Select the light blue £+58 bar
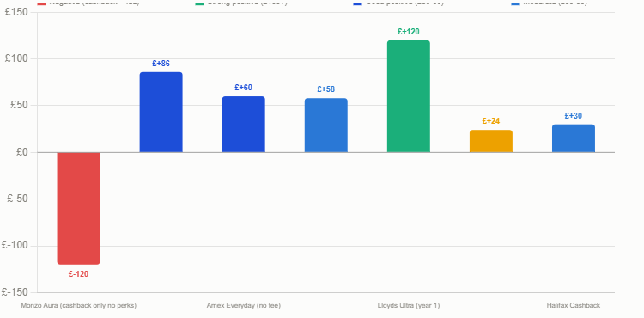The width and height of the screenshot is (644, 318). pos(326,125)
